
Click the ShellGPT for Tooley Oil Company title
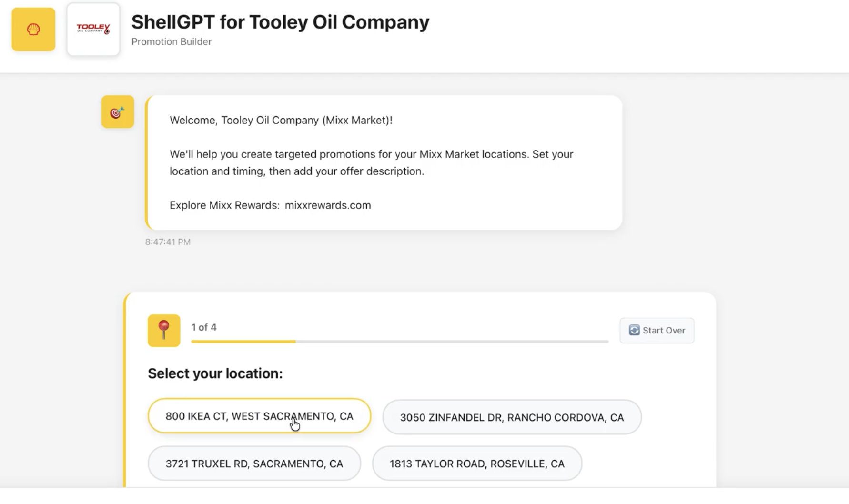[x=280, y=22]
